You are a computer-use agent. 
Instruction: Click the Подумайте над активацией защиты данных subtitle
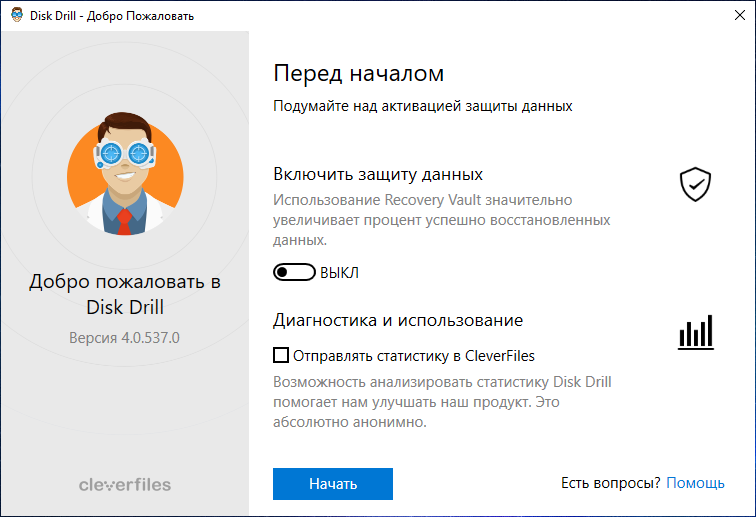(x=422, y=106)
